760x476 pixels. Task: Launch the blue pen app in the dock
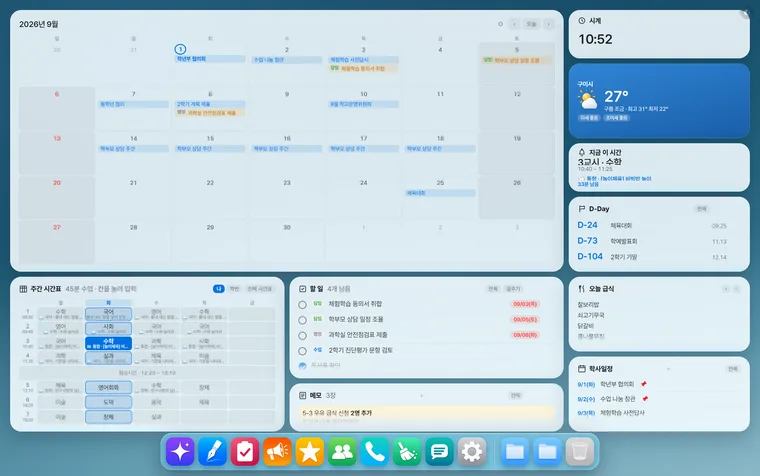click(x=212, y=452)
